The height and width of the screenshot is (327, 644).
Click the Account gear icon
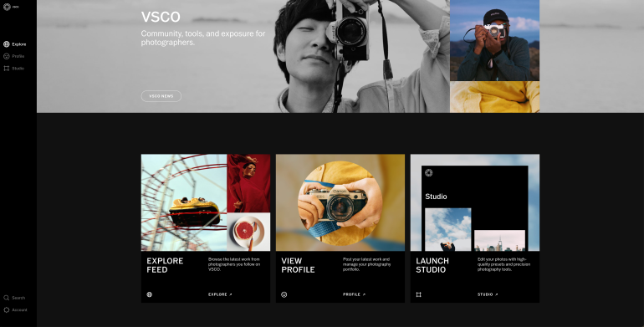[6, 310]
